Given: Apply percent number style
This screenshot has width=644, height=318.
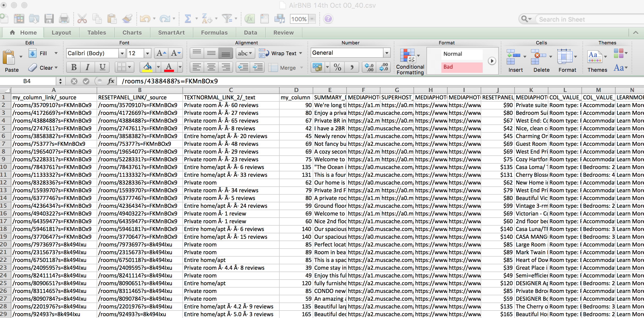Looking at the screenshot, I should (337, 67).
